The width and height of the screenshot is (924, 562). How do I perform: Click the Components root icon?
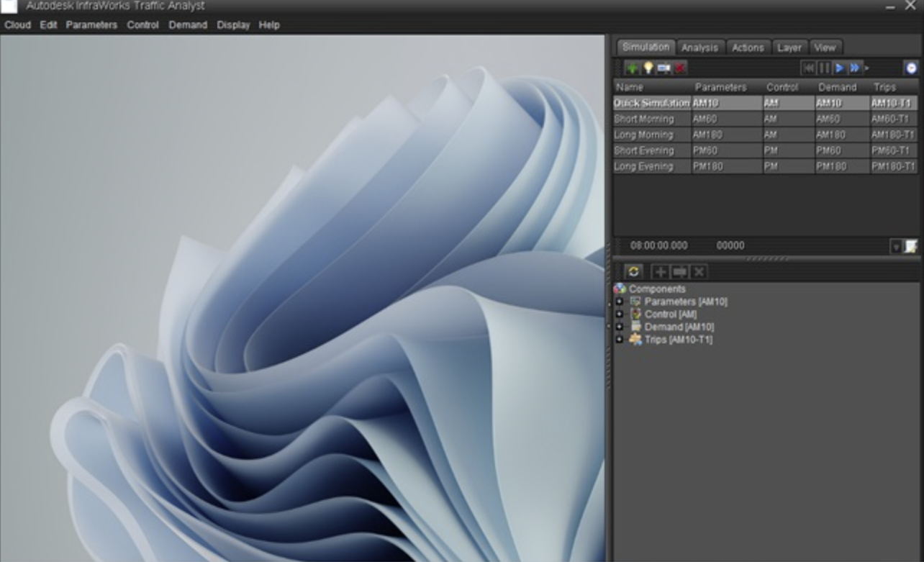click(620, 289)
